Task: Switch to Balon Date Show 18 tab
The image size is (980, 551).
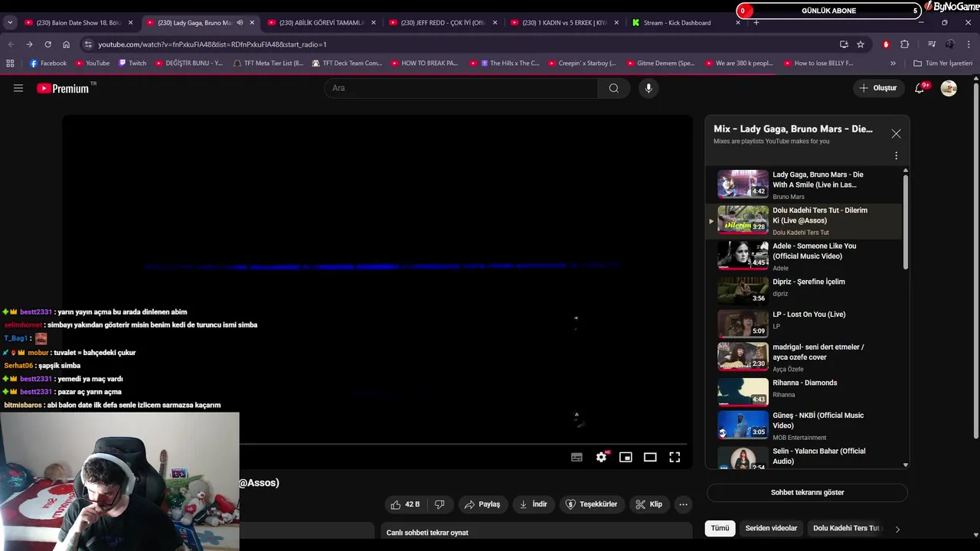Action: click(x=79, y=23)
